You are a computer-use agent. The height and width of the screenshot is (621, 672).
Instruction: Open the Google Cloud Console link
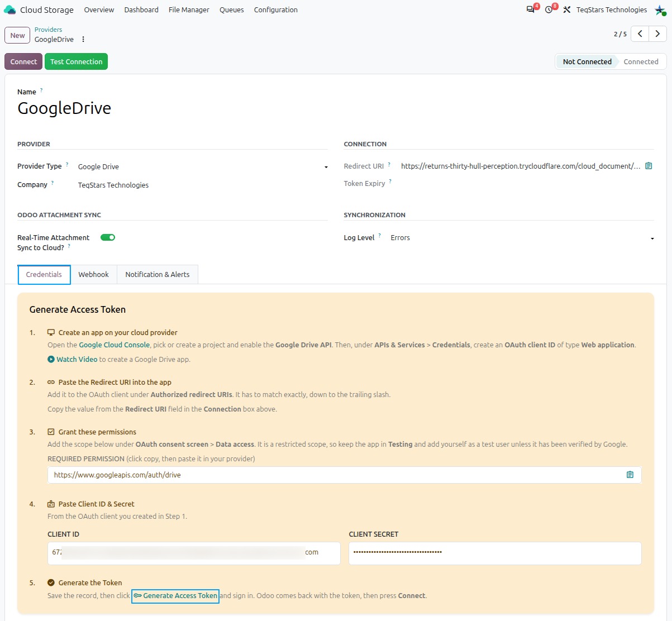[115, 345]
